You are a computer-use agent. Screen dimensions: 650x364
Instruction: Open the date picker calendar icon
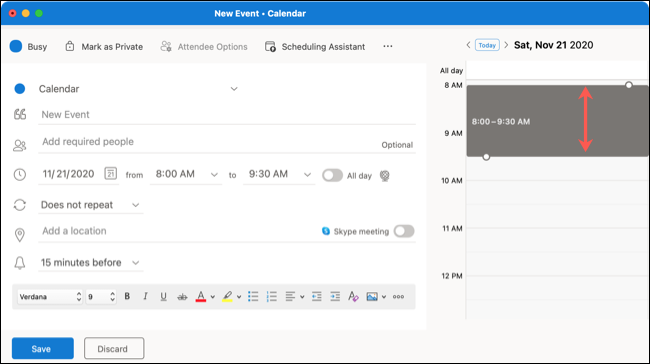coord(111,173)
